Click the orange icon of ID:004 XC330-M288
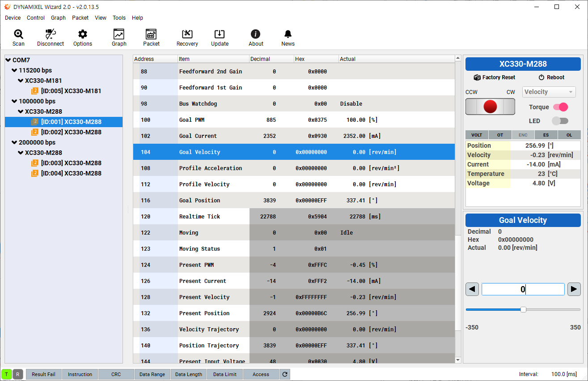This screenshot has width=588, height=381. pos(35,173)
